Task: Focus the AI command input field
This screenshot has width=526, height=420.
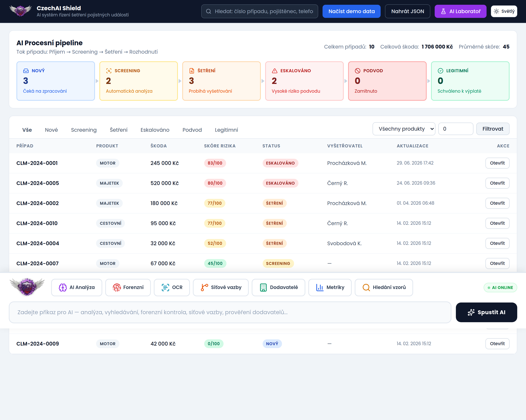Action: (230, 312)
